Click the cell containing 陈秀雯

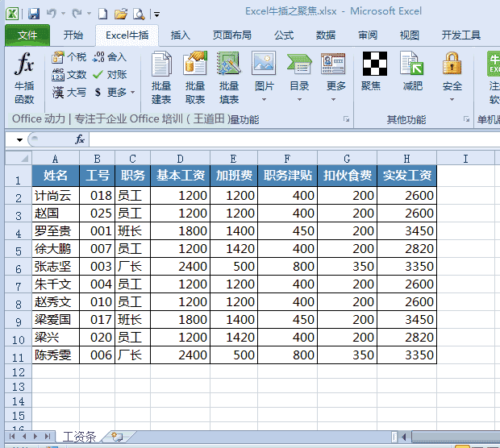tap(56, 355)
